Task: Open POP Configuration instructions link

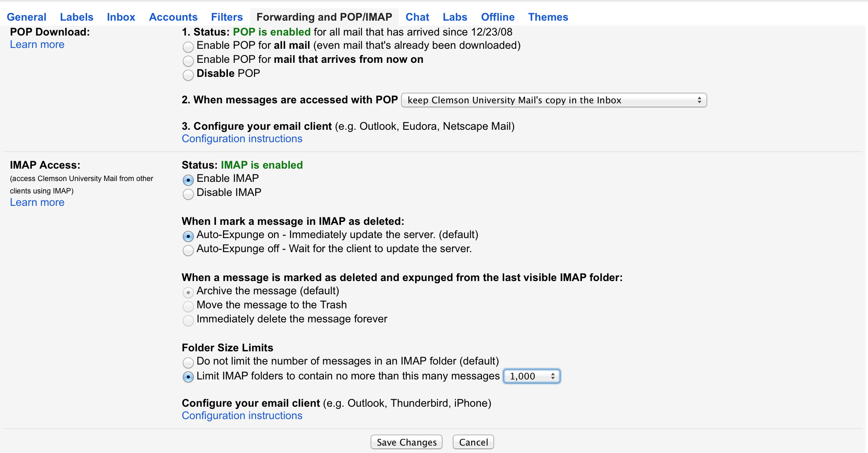Action: pyautogui.click(x=242, y=138)
